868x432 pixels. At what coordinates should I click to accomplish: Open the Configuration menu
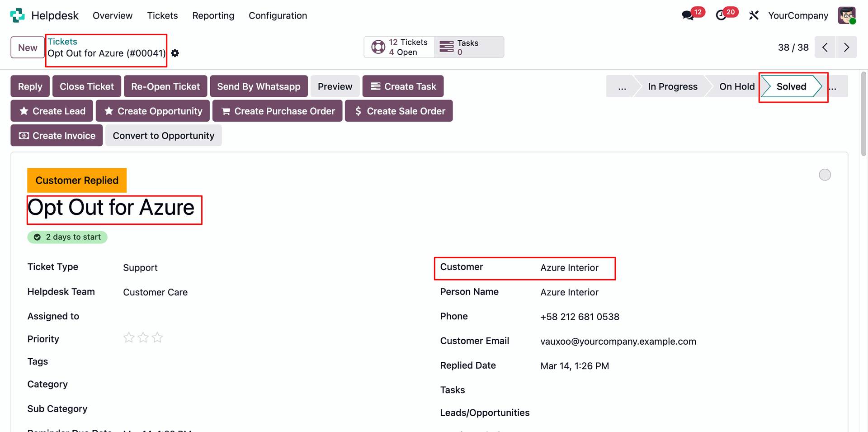(x=278, y=15)
